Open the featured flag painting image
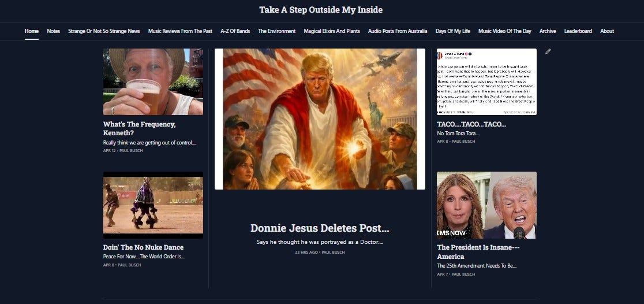Viewport: 644px width, 304px height. click(x=320, y=119)
